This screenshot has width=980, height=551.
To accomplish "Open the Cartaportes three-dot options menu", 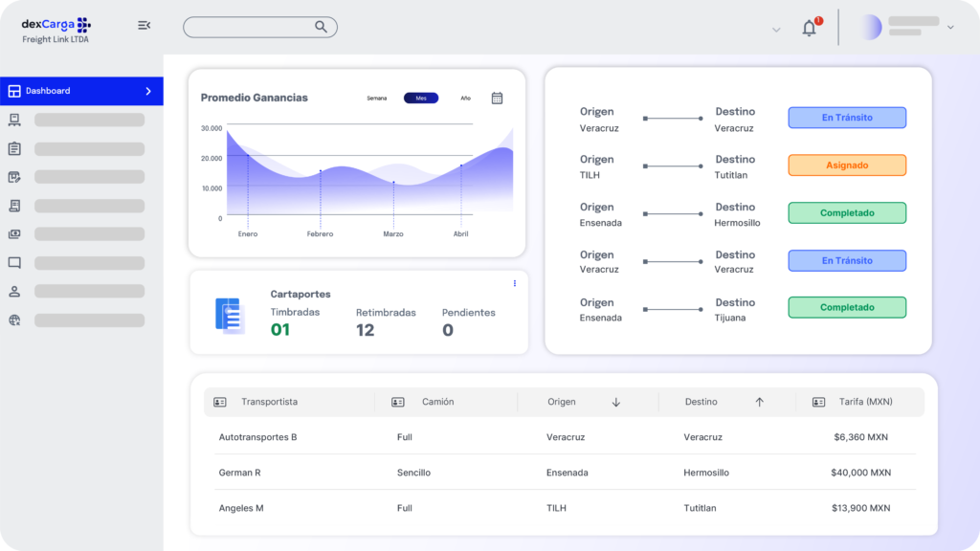I will (x=515, y=283).
